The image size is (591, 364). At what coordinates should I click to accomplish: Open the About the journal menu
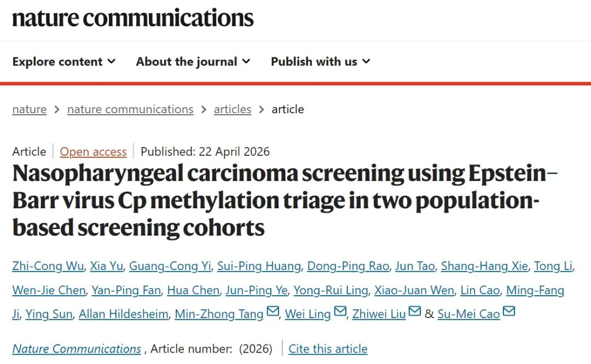tap(193, 62)
